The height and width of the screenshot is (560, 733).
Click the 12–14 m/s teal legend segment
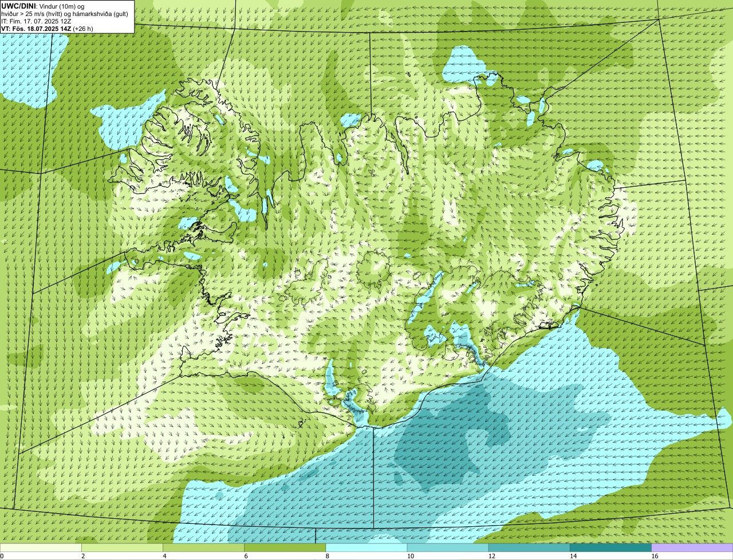(529, 548)
